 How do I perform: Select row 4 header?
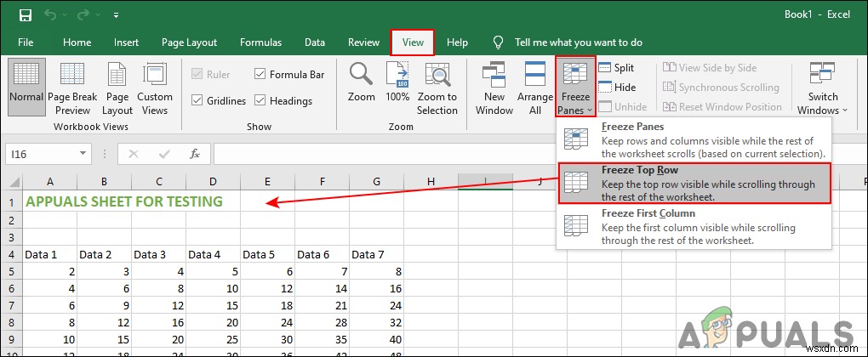point(11,255)
